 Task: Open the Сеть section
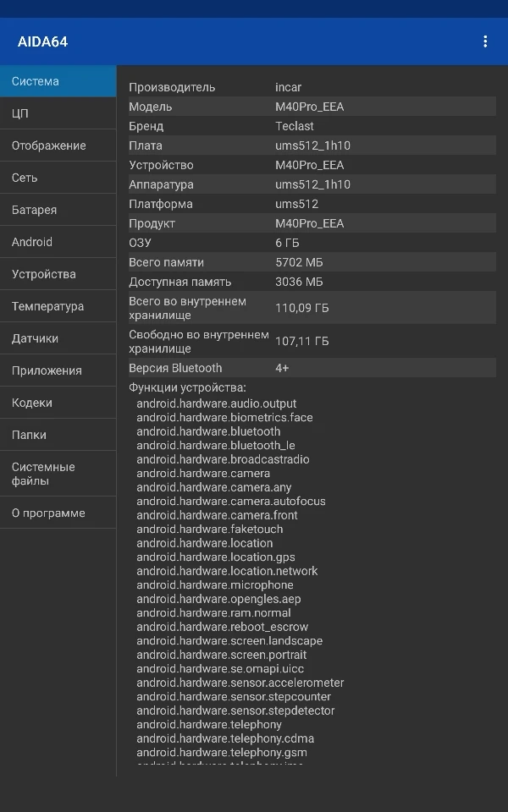[58, 178]
